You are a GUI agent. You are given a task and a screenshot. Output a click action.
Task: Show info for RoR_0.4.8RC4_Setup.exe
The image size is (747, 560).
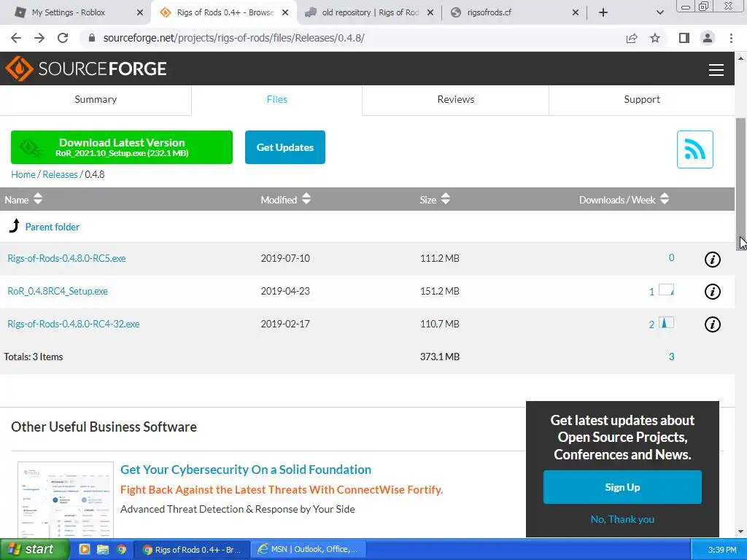pyautogui.click(x=712, y=292)
